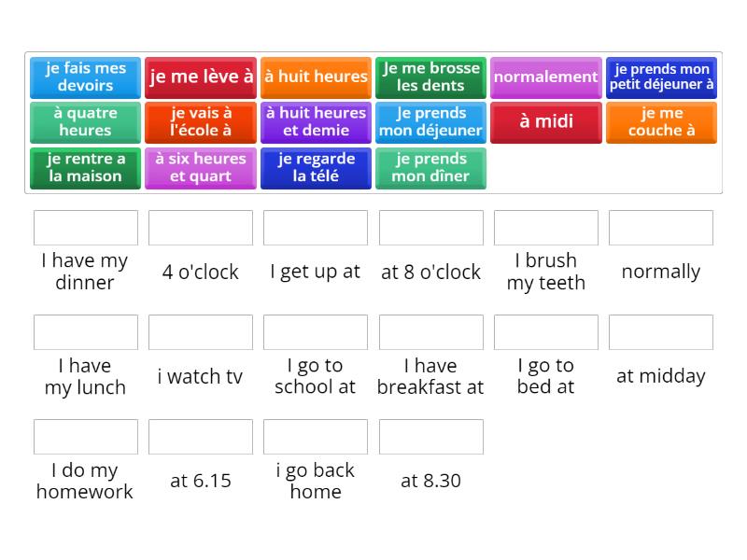Select the answer slot above 'normally'
The width and height of the screenshot is (747, 560).
(x=661, y=228)
